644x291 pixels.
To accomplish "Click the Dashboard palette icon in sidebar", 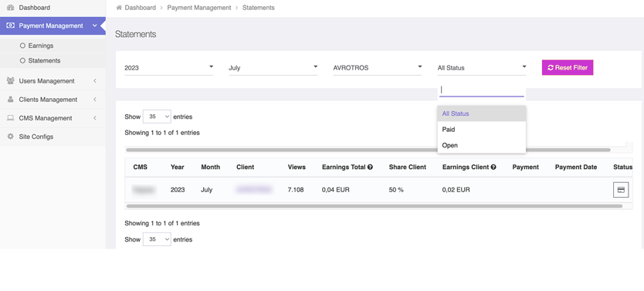I will click(x=10, y=8).
